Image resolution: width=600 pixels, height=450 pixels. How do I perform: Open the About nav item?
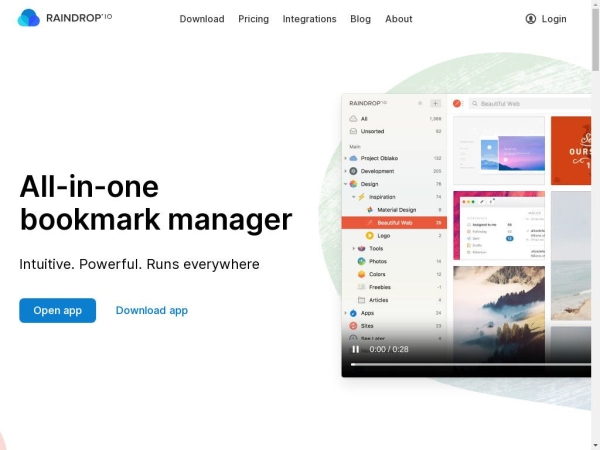coord(399,19)
